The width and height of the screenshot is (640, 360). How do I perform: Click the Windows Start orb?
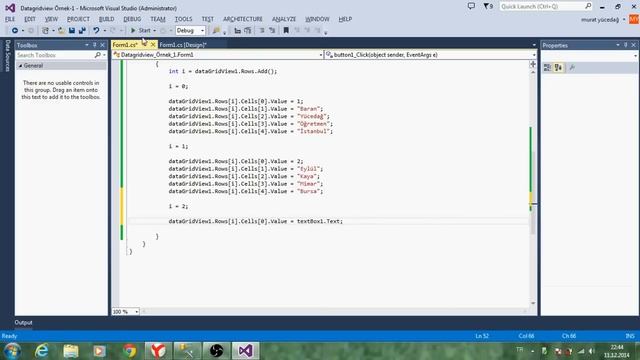click(x=12, y=351)
